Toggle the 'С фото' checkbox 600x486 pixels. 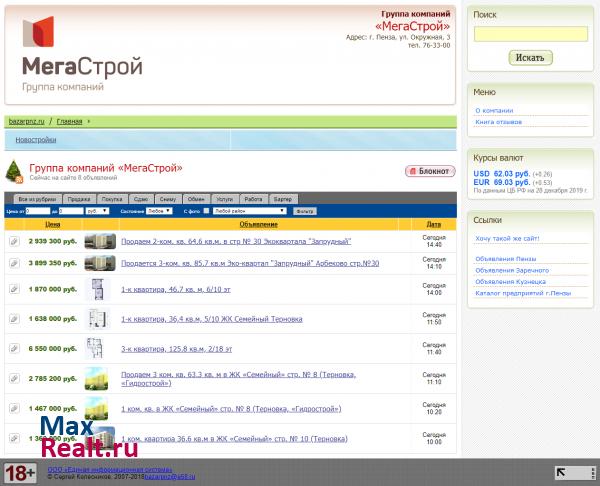click(206, 211)
